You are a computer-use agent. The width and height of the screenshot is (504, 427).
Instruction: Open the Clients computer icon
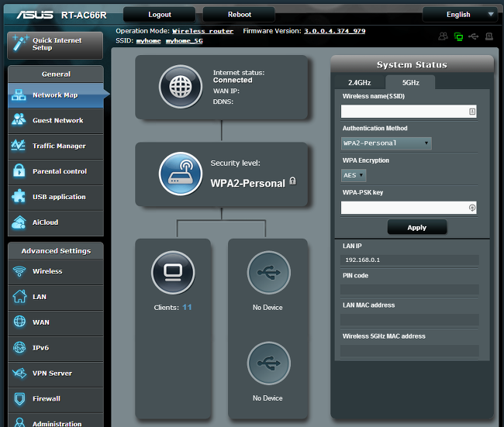[x=173, y=273]
